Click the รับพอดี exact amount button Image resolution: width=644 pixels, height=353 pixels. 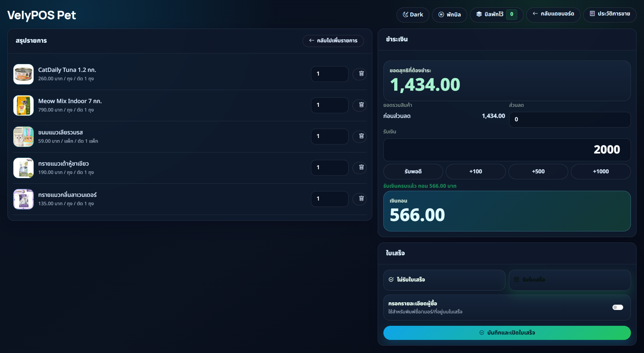coord(413,172)
